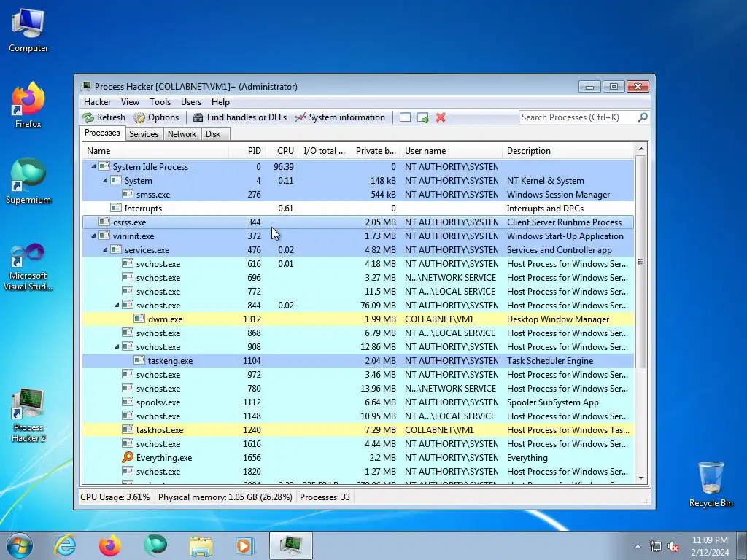The image size is (747, 560).
Task: Click the Refresh toolbar button
Action: click(104, 117)
